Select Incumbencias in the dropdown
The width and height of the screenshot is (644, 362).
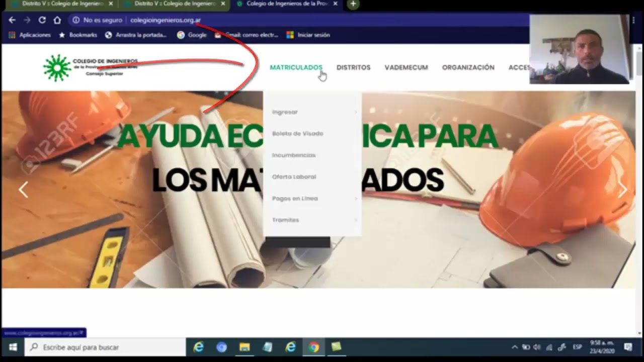pos(294,155)
